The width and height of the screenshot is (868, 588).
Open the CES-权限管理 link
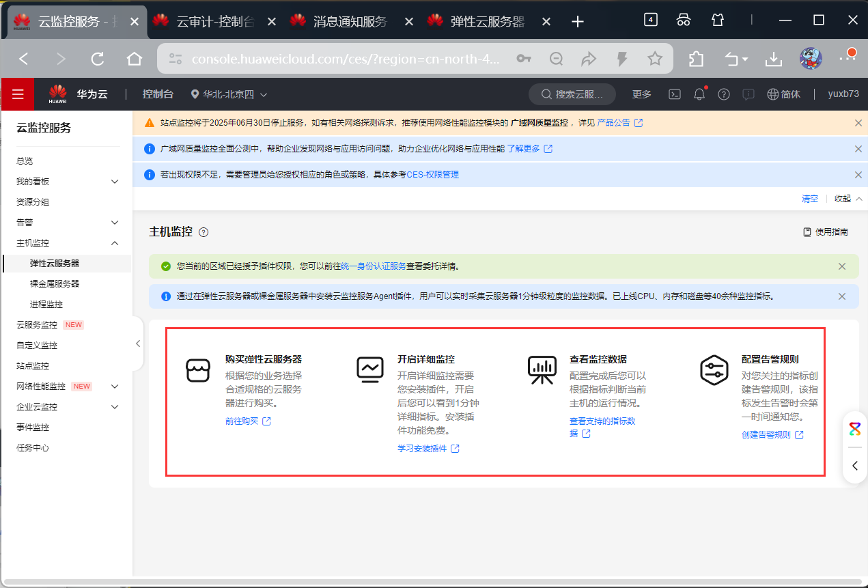(433, 175)
